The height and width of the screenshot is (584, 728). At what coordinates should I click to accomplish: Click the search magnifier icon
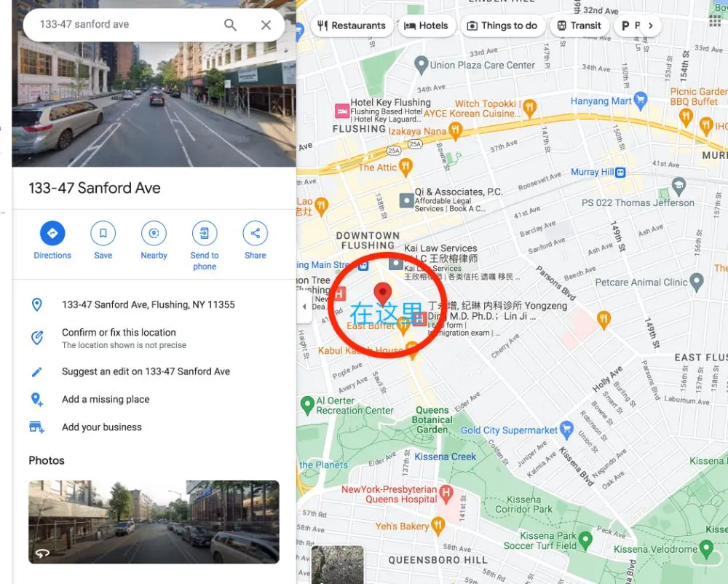pos(230,25)
